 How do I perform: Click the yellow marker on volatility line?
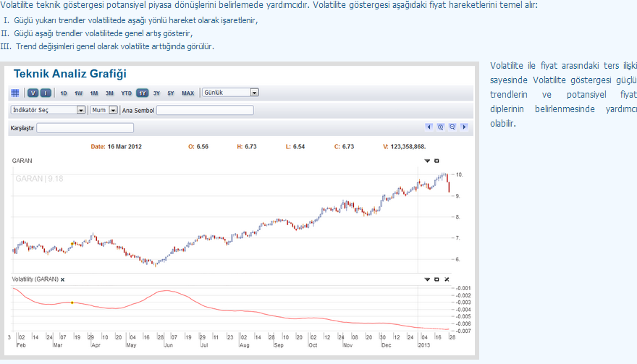tap(72, 302)
